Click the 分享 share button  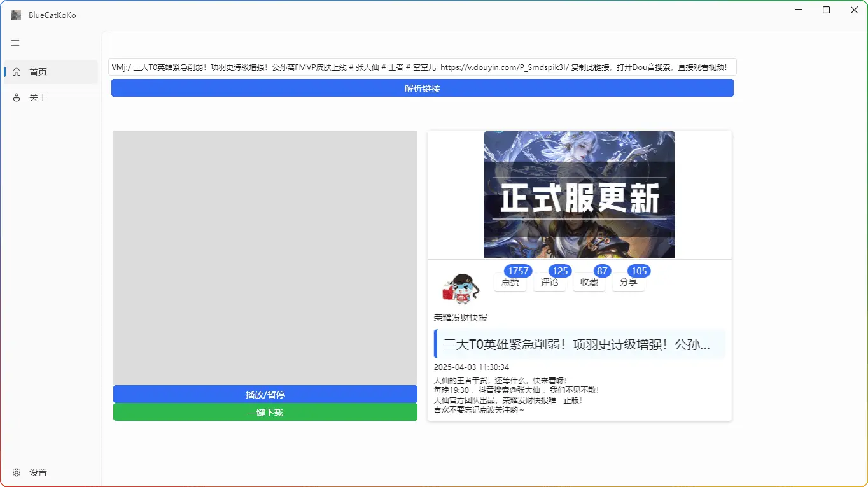pos(628,283)
